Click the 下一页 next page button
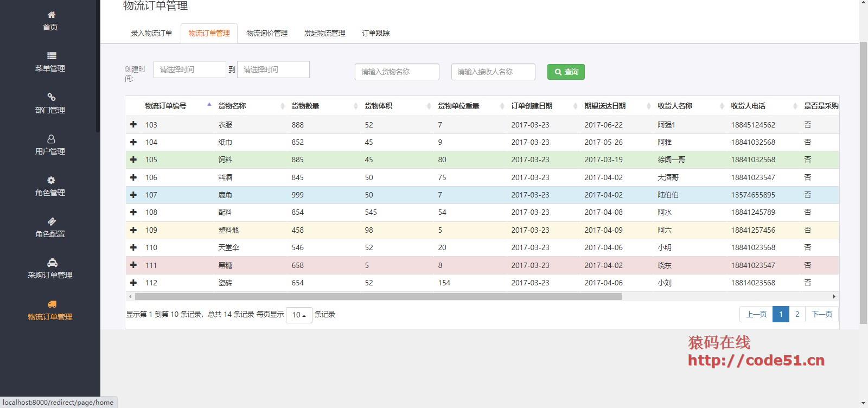The height and width of the screenshot is (408, 868). (x=821, y=314)
